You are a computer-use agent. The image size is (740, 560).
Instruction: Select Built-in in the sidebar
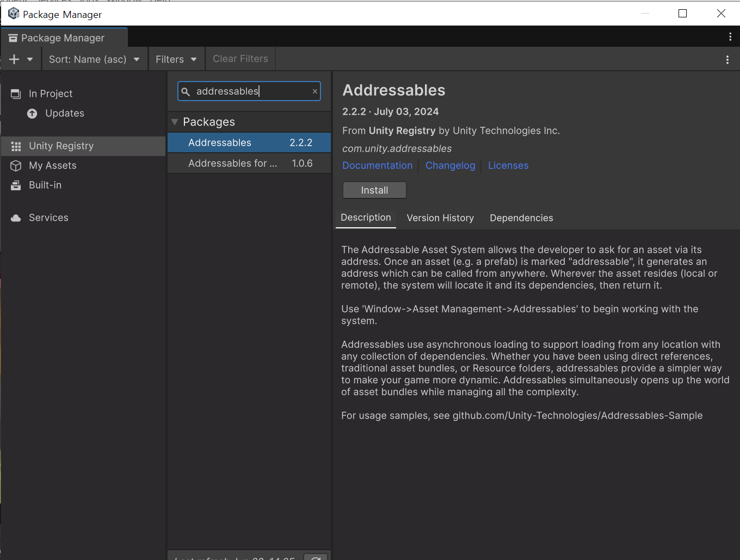(83, 185)
